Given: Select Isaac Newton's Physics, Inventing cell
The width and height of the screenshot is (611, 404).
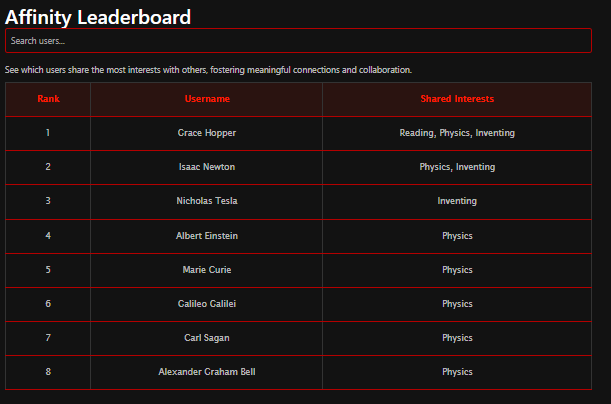Looking at the screenshot, I should [x=457, y=167].
